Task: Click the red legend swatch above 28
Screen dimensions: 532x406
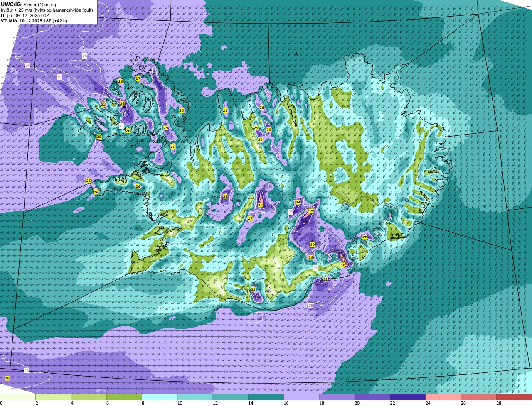Action: coord(514,397)
